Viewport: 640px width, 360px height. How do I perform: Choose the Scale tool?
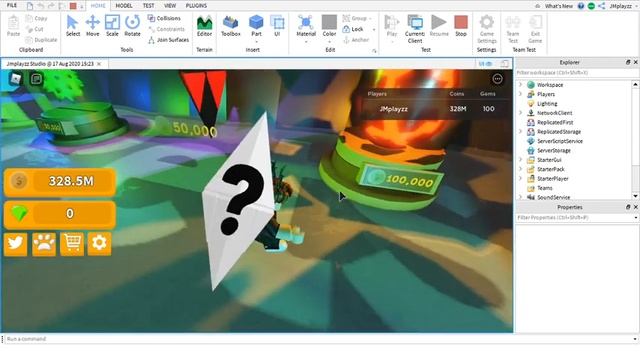[x=112, y=26]
